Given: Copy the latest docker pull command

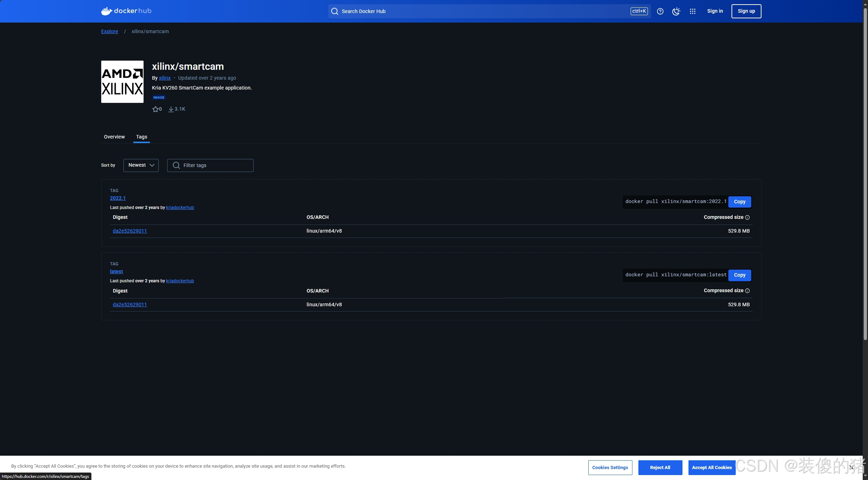Looking at the screenshot, I should pos(739,275).
